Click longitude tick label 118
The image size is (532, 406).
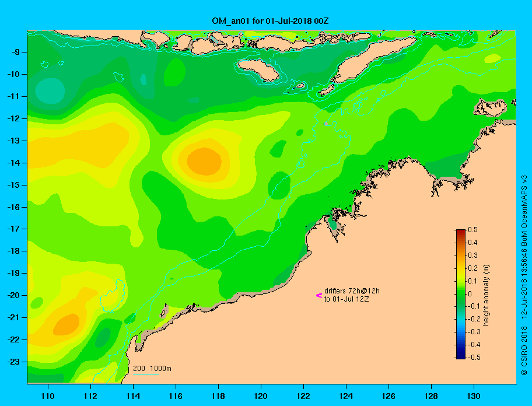pyautogui.click(x=218, y=396)
